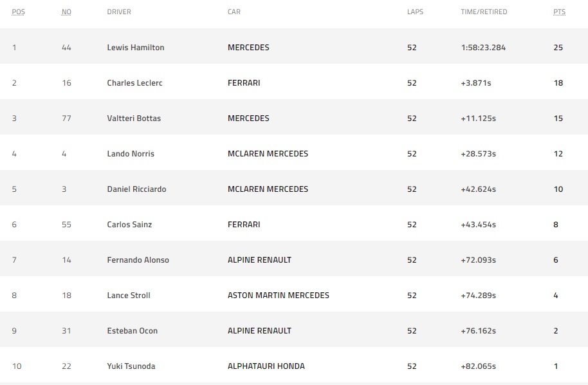Click the POS column header
This screenshot has height=385, width=588.
point(19,12)
